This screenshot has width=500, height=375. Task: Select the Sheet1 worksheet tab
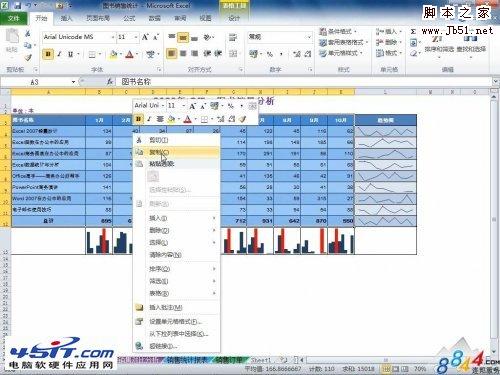[x=261, y=360]
